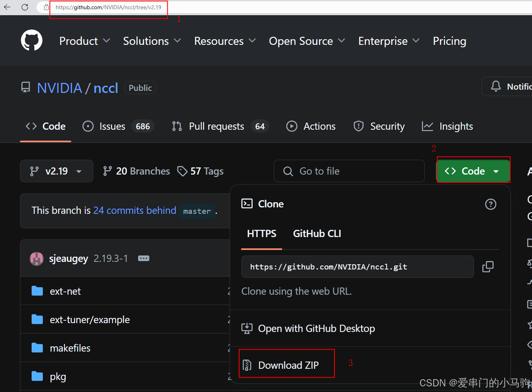532x392 pixels.
Task: Click sjeaugey's avatar image
Action: (x=37, y=259)
